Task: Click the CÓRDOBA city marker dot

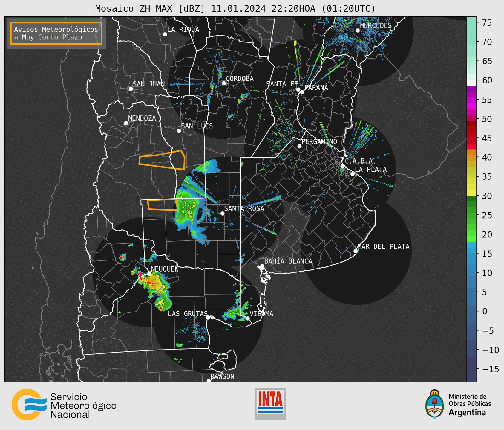Action: 224,83
